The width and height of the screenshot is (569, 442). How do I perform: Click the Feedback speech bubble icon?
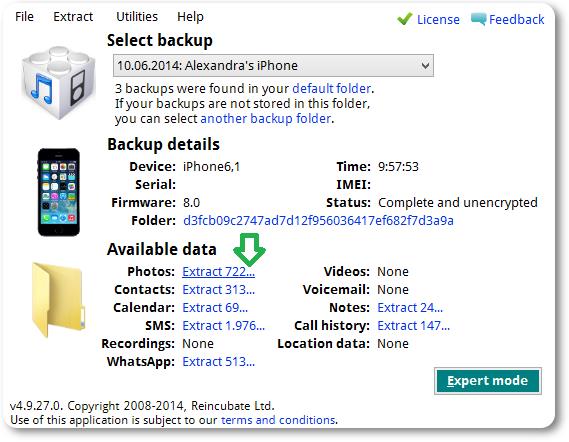479,19
